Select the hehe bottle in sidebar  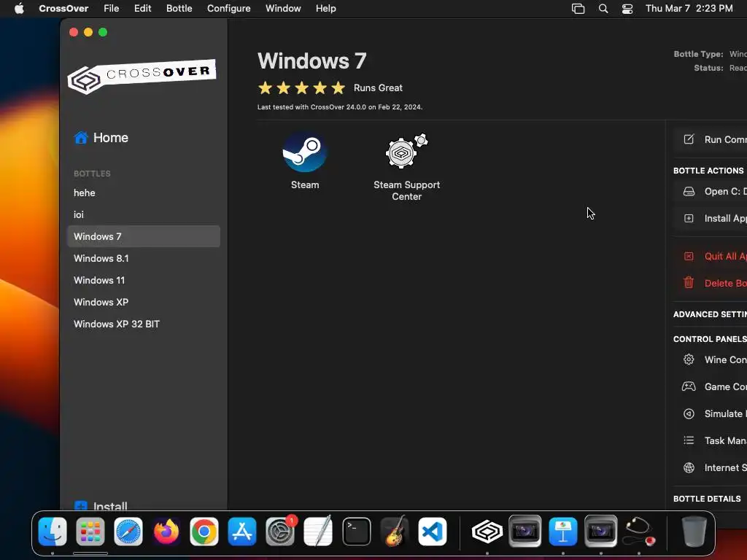[x=144, y=192]
